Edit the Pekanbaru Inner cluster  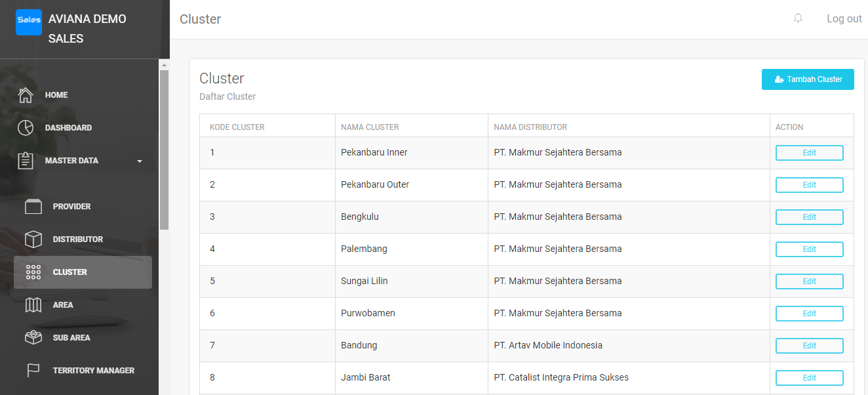809,153
